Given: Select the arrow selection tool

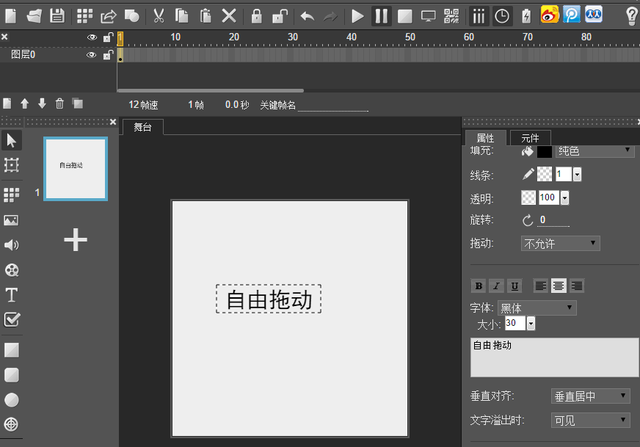Looking at the screenshot, I should (12, 139).
